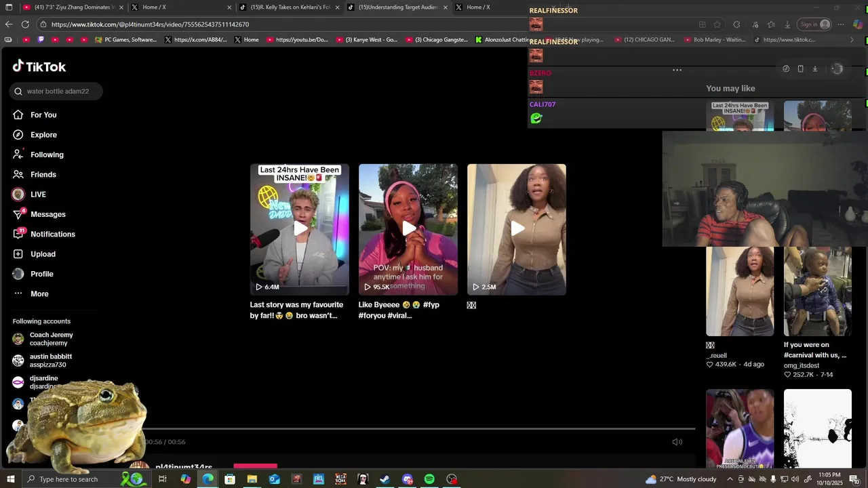
Task: Click the Get app phone icon
Action: [x=800, y=68]
